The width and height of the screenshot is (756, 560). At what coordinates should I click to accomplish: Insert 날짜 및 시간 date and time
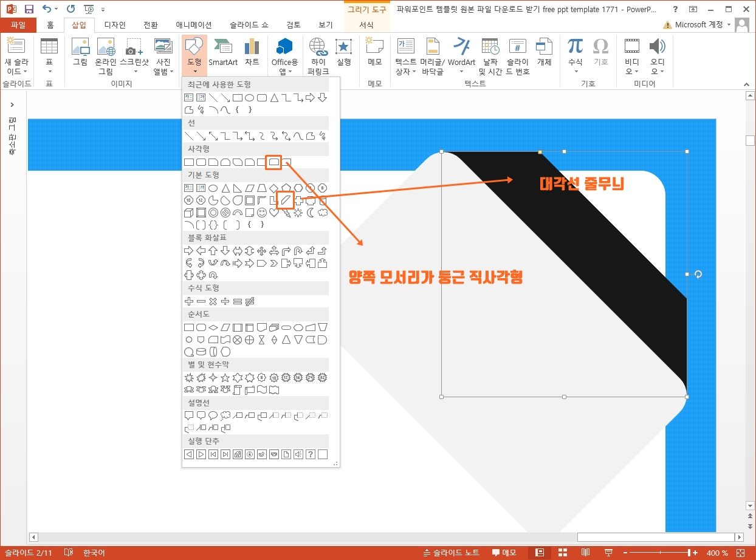pos(490,56)
